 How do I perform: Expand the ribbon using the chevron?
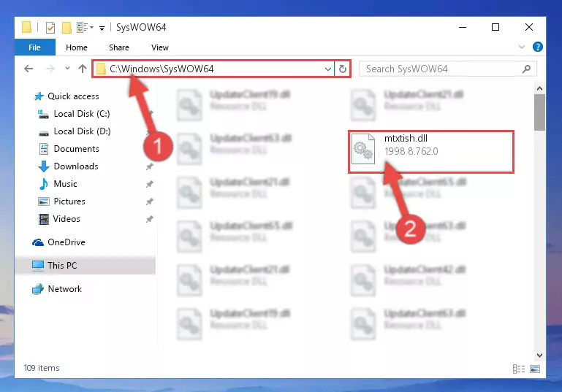coord(522,47)
